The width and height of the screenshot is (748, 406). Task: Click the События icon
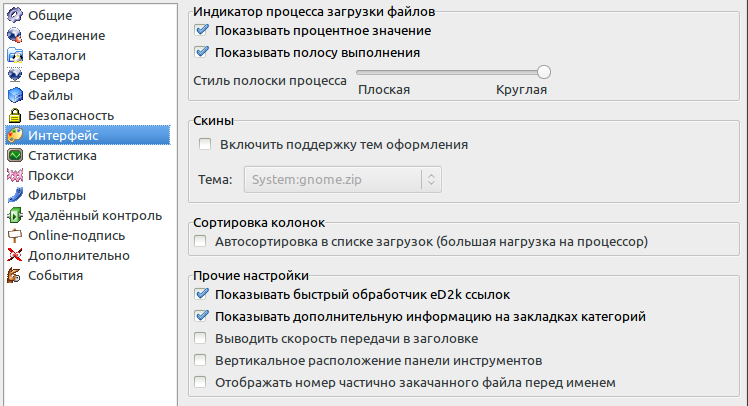pos(15,275)
